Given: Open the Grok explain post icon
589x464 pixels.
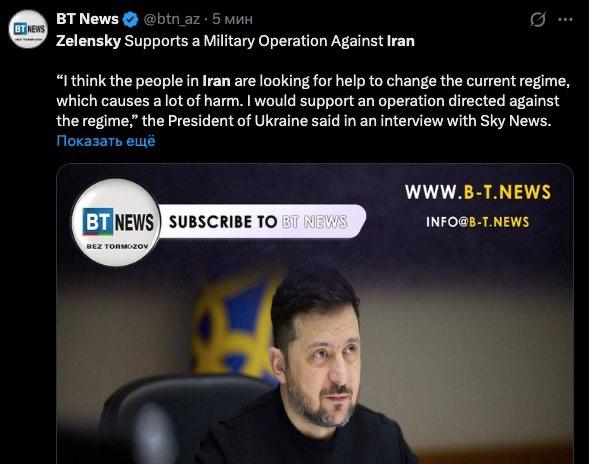Looking at the screenshot, I should [538, 19].
